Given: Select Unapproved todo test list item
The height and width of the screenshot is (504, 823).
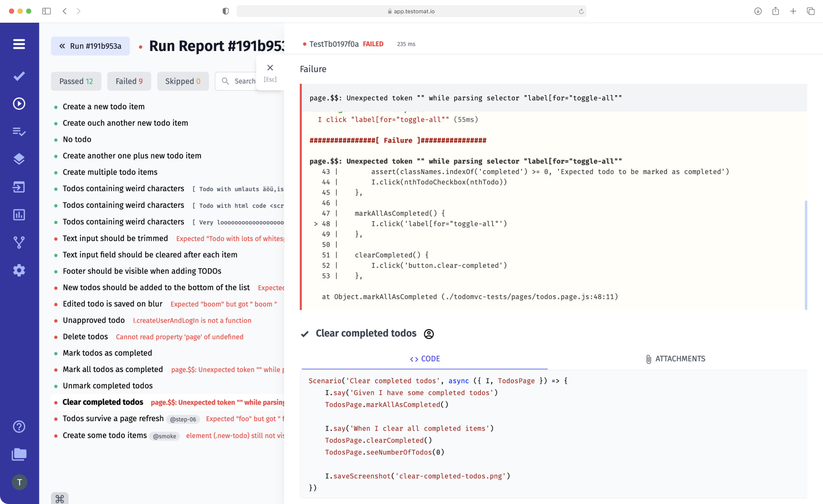Looking at the screenshot, I should click(94, 320).
